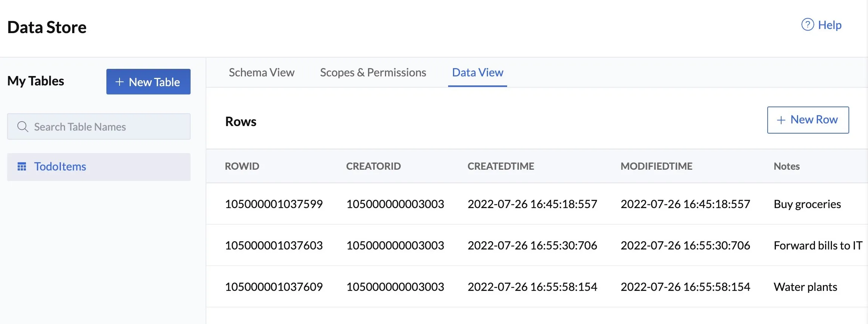Image resolution: width=868 pixels, height=324 pixels.
Task: Add a New Row
Action: pyautogui.click(x=808, y=120)
